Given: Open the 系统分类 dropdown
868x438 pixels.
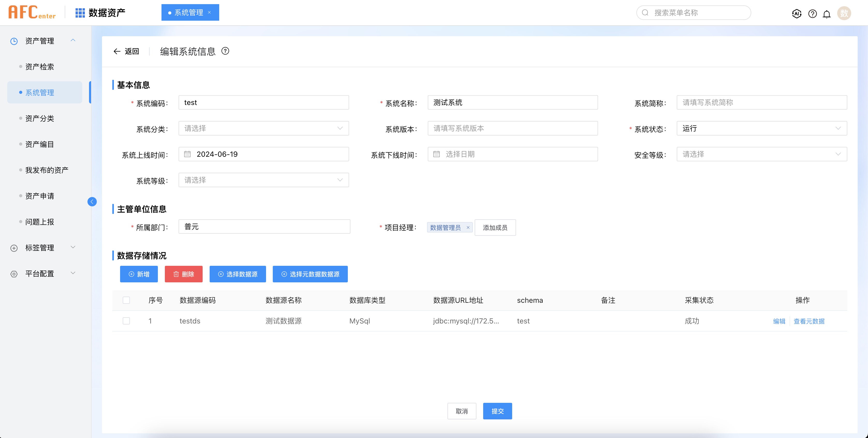Looking at the screenshot, I should pos(263,128).
